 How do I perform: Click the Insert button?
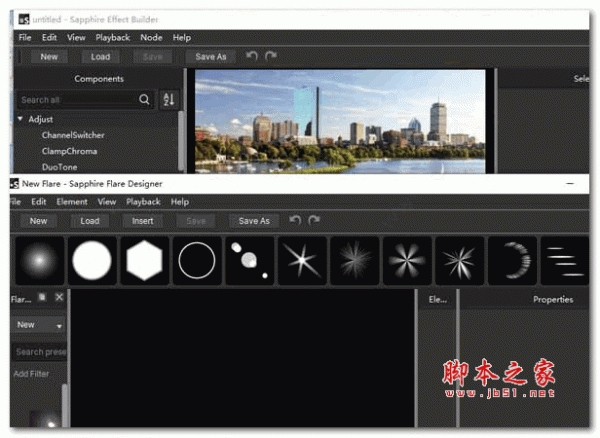143,221
